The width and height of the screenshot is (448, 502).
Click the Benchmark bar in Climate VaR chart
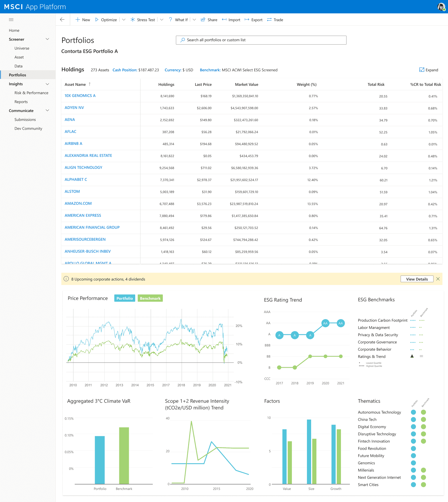[x=124, y=456]
